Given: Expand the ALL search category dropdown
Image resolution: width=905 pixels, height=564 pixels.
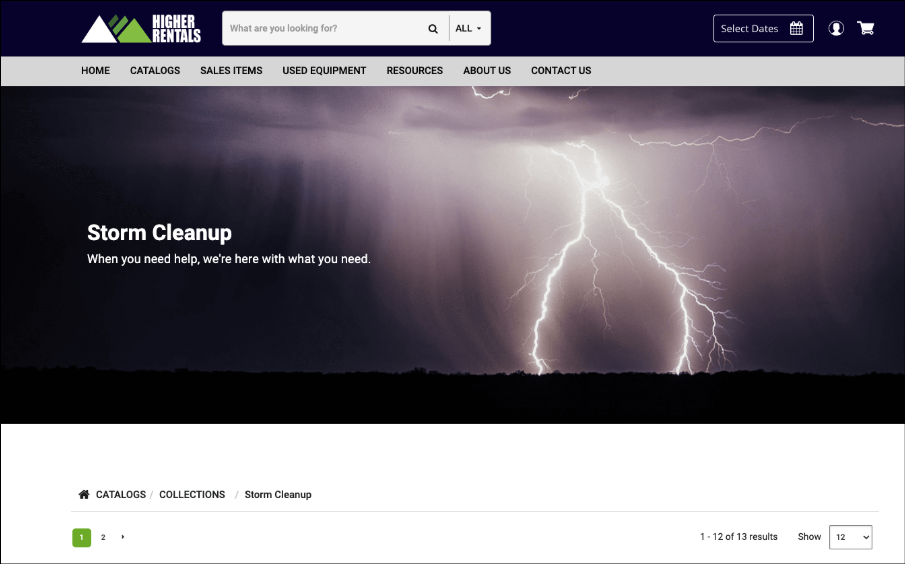Looking at the screenshot, I should pos(469,29).
